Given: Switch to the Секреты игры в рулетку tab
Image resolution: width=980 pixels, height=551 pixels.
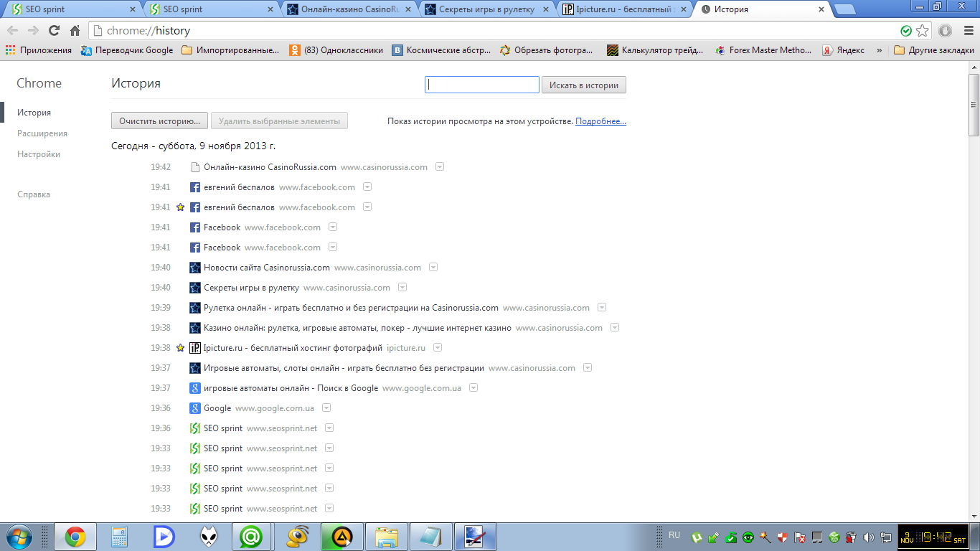Looking at the screenshot, I should (488, 9).
